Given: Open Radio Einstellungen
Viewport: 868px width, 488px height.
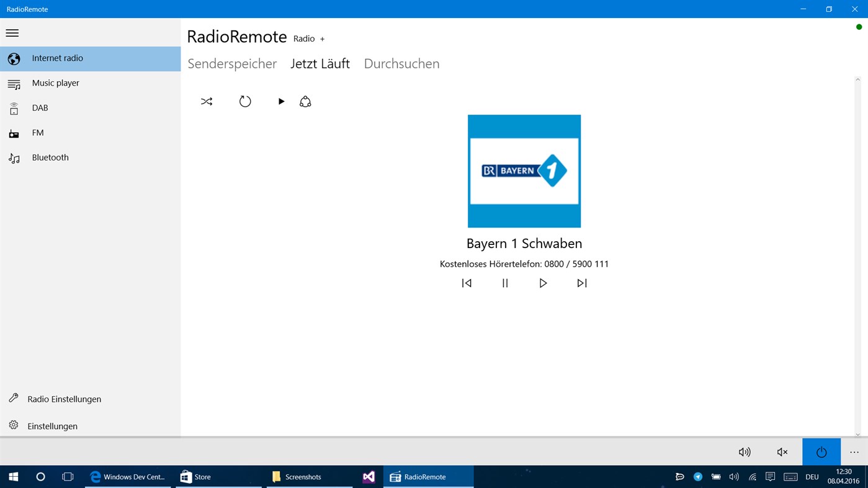Looking at the screenshot, I should point(64,399).
